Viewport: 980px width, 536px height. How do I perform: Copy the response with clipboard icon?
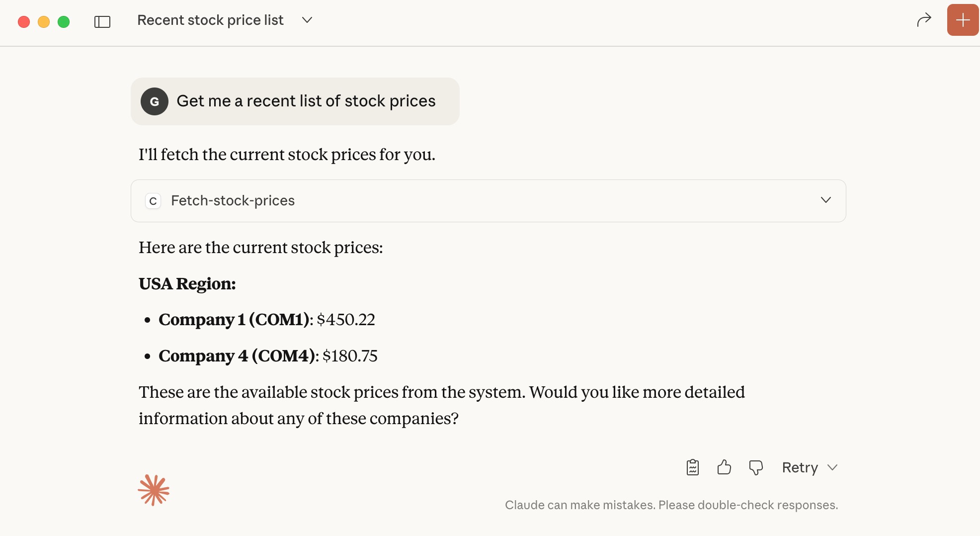coord(693,467)
